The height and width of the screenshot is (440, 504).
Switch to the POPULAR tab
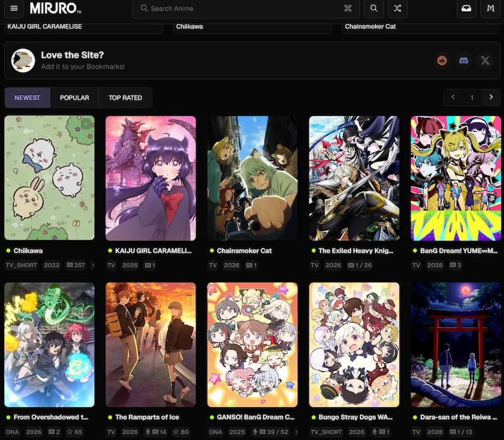click(x=74, y=98)
